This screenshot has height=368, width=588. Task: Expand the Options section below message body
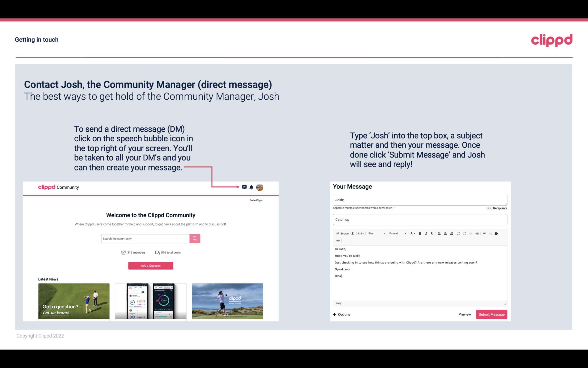pyautogui.click(x=342, y=314)
